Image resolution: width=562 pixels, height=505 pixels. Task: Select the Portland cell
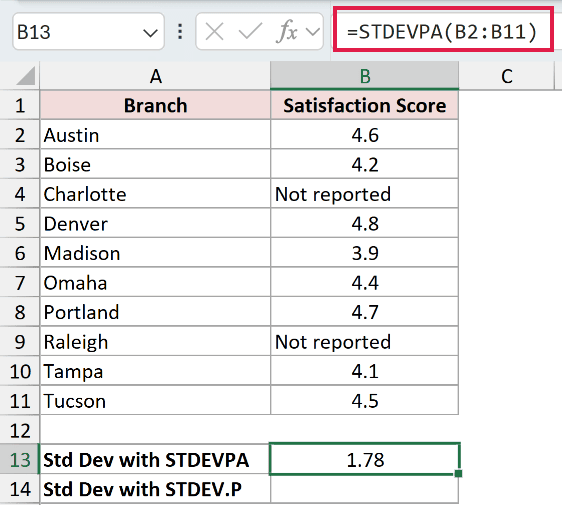point(155,312)
